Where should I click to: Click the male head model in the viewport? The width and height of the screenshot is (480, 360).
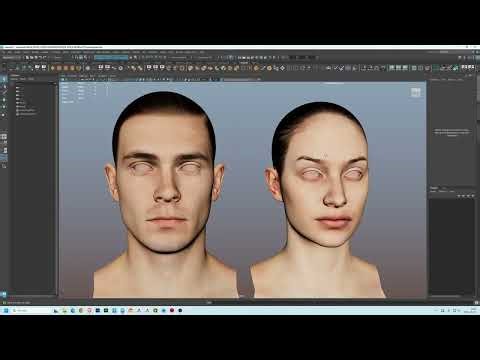(166, 193)
